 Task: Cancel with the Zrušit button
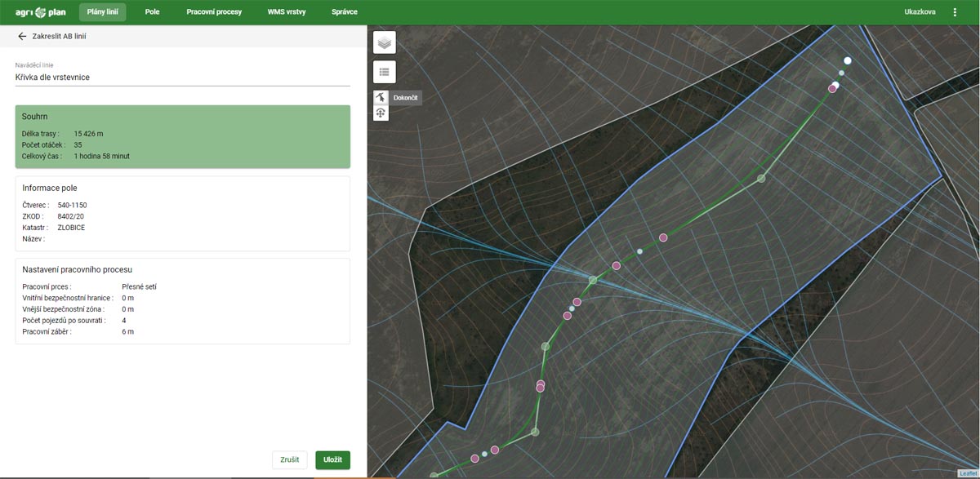[x=289, y=460]
